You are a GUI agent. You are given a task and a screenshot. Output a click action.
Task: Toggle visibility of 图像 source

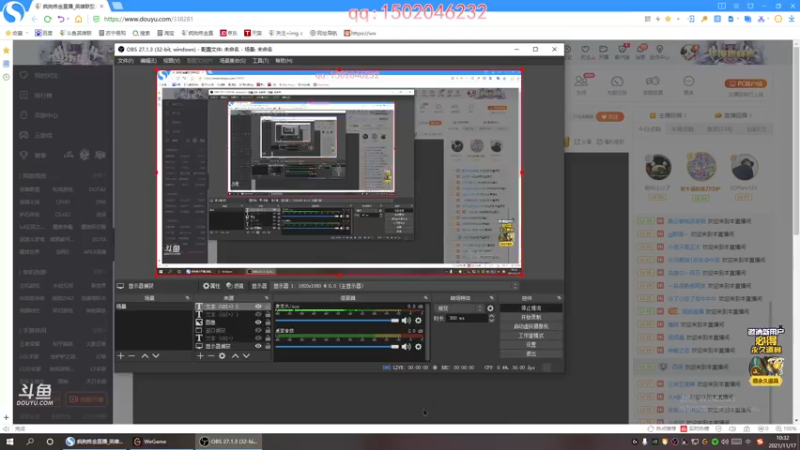[258, 322]
